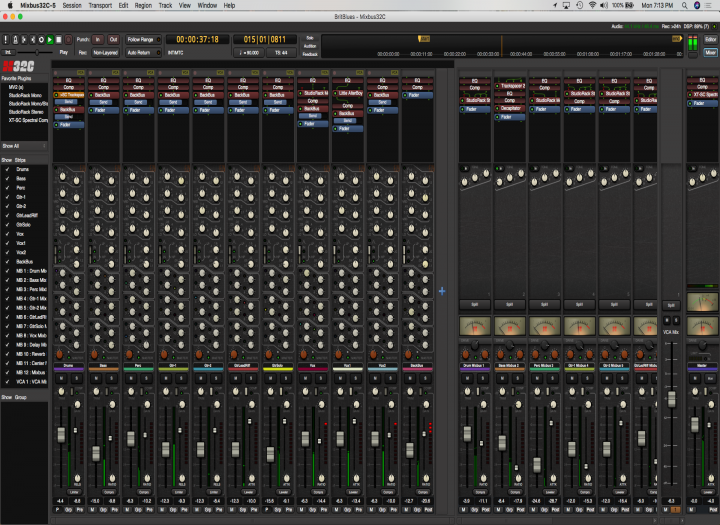Mute the VCA Mix strip
Image resolution: width=720 pixels, height=525 pixels.
[x=667, y=320]
